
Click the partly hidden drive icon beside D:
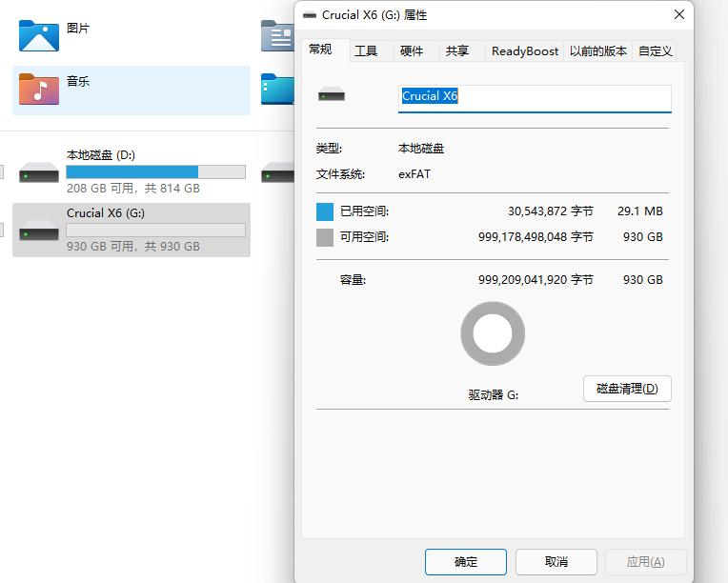click(x=277, y=172)
